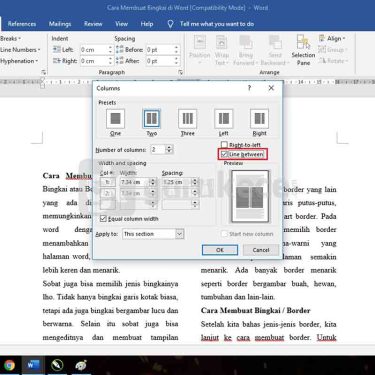The height and width of the screenshot is (375, 375).
Task: Click the Spacing Before value field
Action: coord(160,50)
